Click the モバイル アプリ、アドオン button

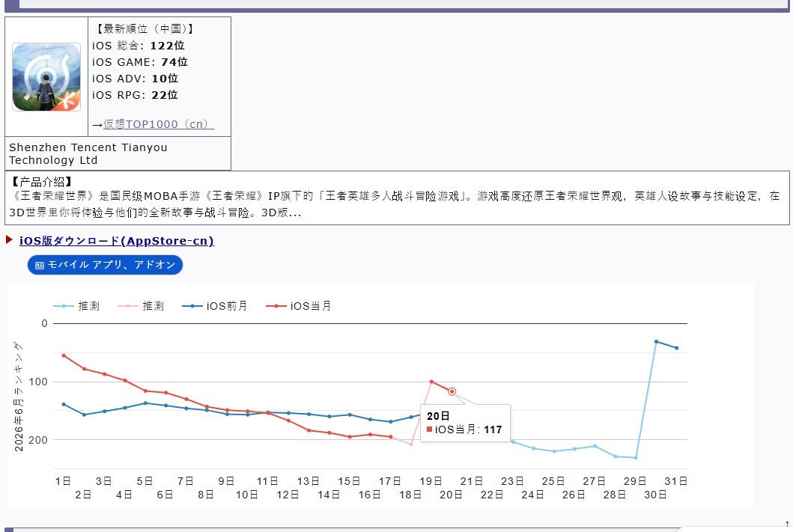tap(105, 265)
